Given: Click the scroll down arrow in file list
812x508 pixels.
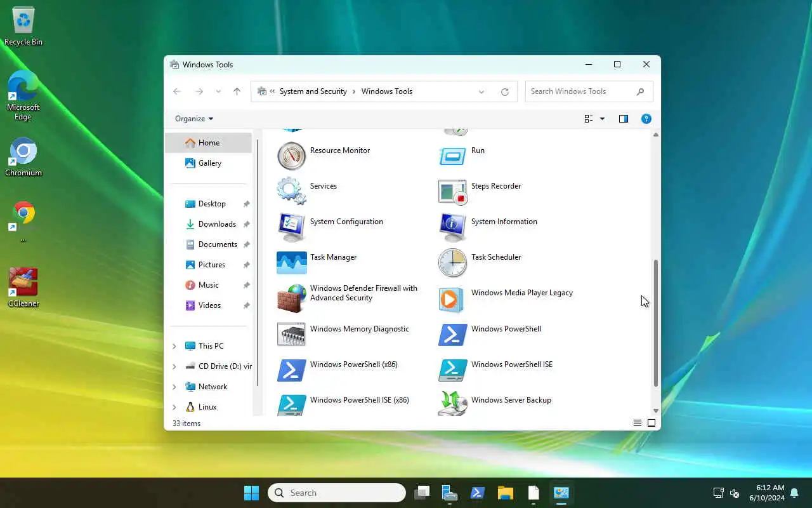Looking at the screenshot, I should (x=656, y=411).
